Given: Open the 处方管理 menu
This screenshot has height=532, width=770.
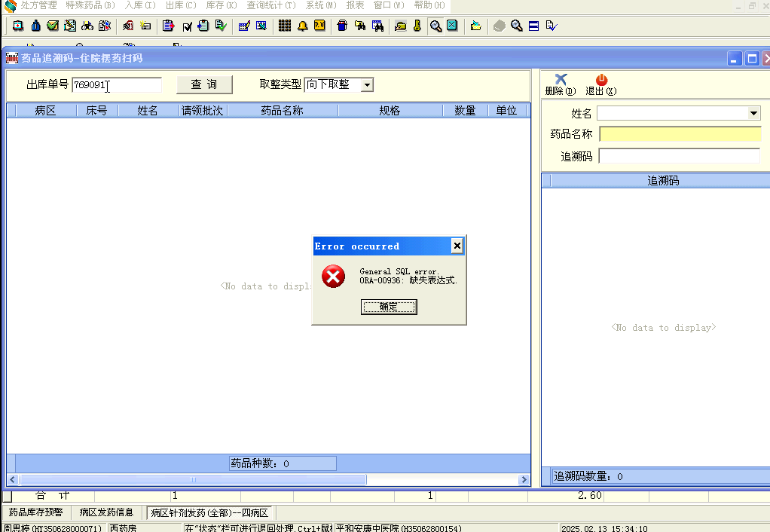Looking at the screenshot, I should click(38, 5).
